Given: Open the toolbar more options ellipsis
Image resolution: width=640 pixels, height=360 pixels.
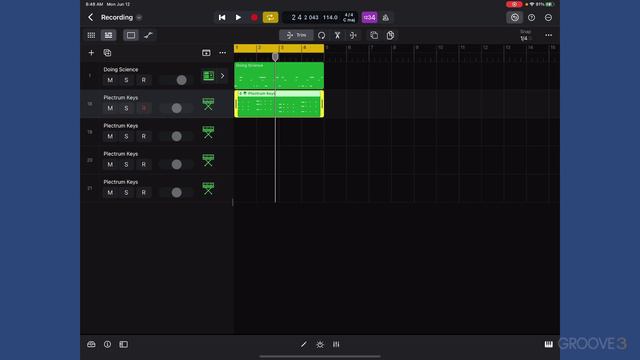Looking at the screenshot, I should click(x=548, y=35).
